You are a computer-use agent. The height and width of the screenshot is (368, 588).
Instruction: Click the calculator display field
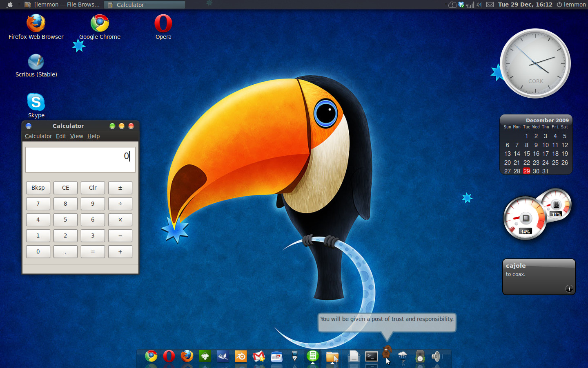tap(80, 159)
